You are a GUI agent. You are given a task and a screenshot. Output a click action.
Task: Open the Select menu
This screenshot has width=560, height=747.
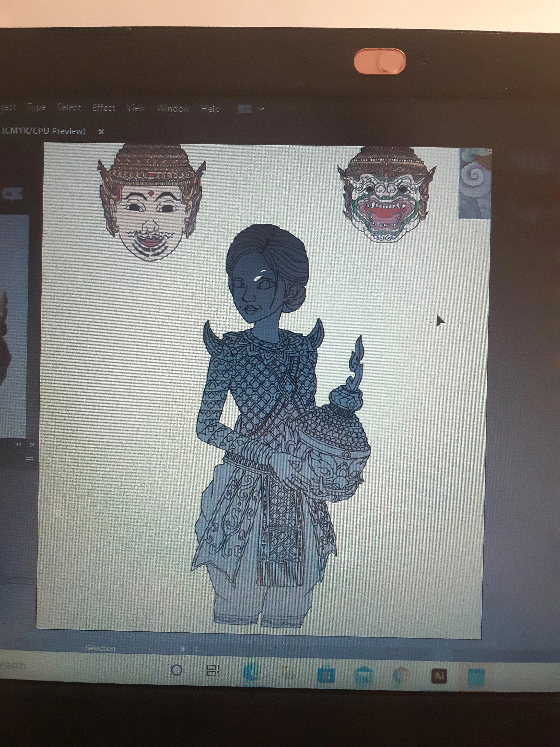pyautogui.click(x=69, y=107)
